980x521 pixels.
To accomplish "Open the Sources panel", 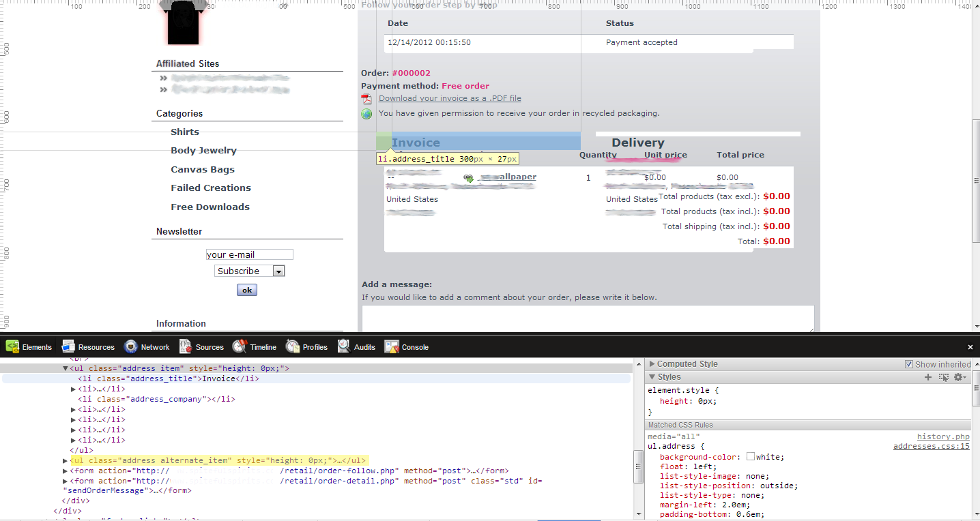I will tap(201, 347).
